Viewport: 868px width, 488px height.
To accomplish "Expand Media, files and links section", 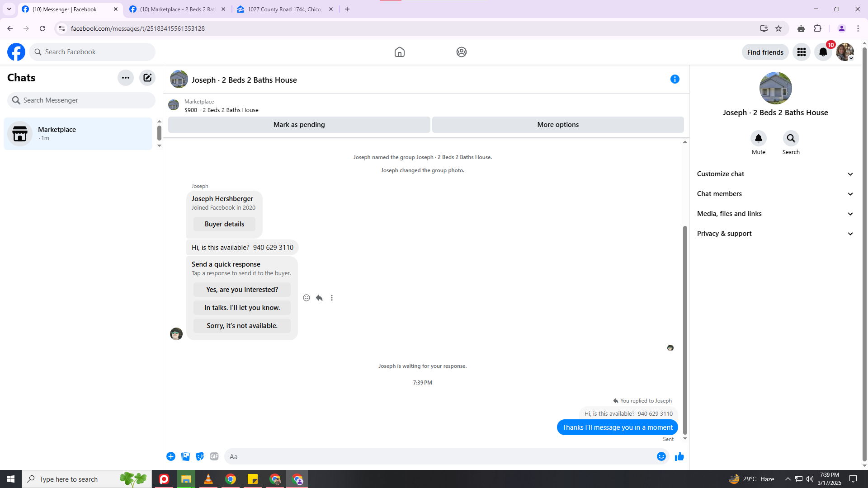I will pyautogui.click(x=775, y=214).
